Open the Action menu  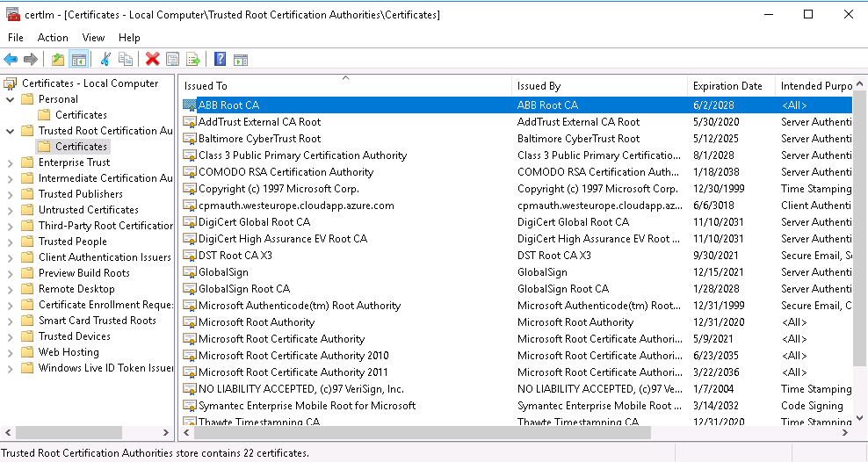(53, 38)
